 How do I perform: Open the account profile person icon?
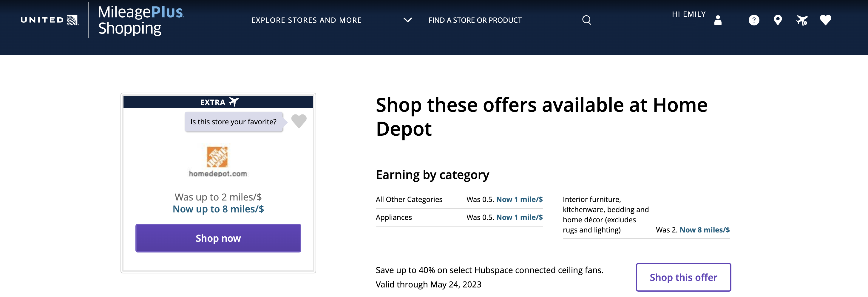718,20
